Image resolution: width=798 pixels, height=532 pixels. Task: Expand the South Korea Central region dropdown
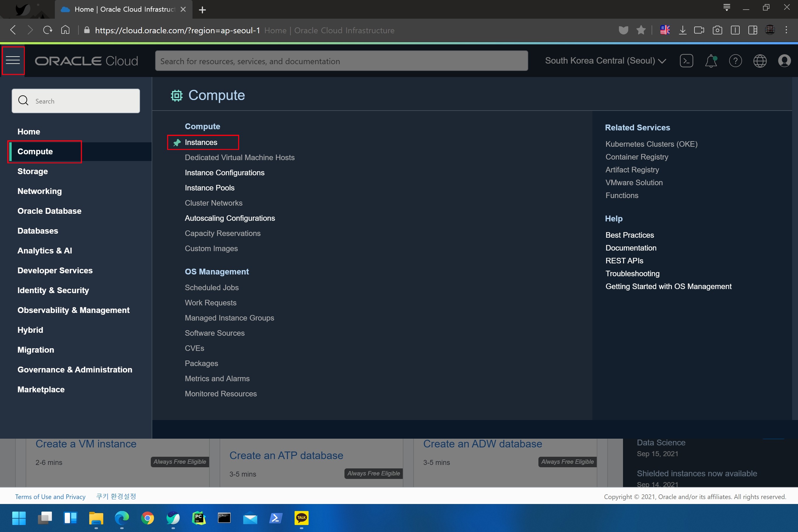[605, 61]
